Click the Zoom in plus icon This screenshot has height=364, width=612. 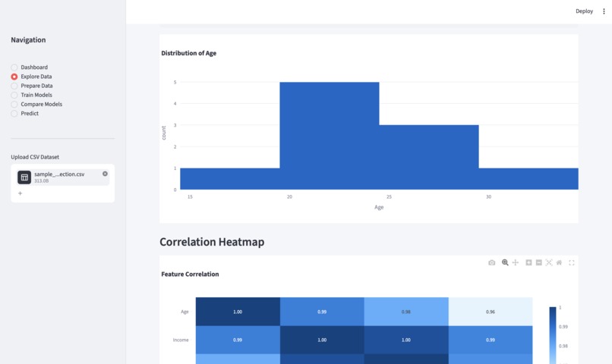(x=528, y=262)
